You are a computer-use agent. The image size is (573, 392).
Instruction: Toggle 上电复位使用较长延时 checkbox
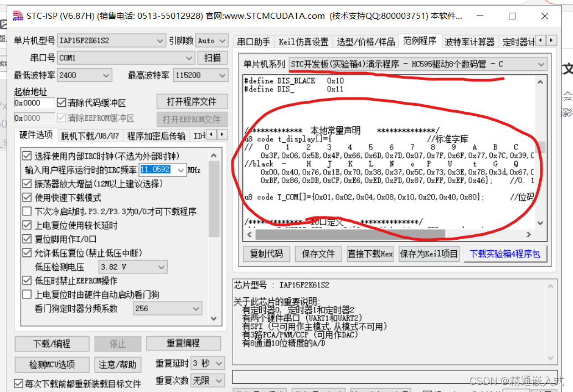click(x=27, y=225)
